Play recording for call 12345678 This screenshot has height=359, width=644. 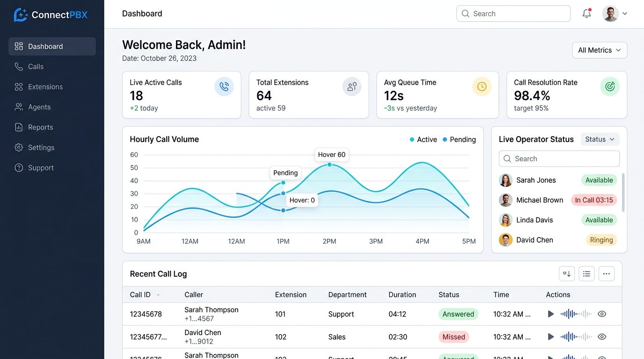pyautogui.click(x=551, y=314)
